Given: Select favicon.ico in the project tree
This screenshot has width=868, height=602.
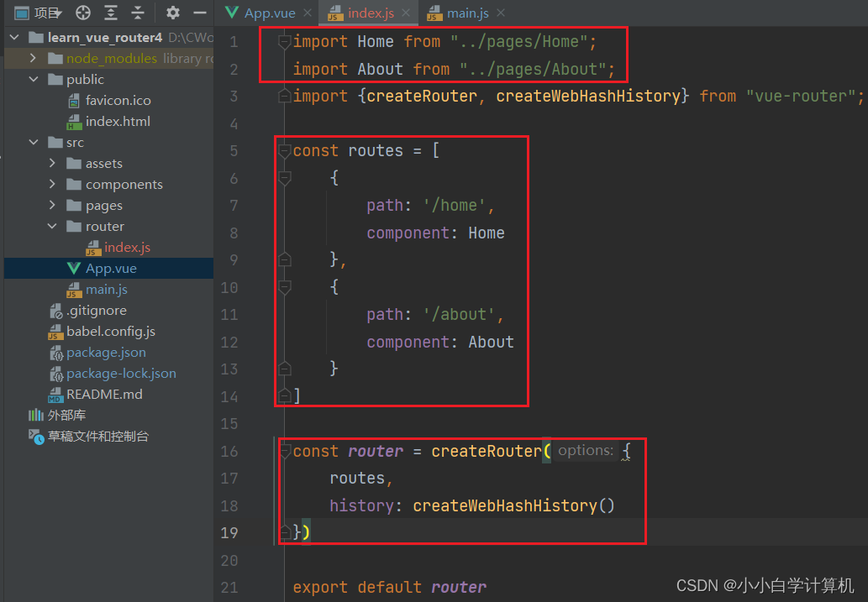Looking at the screenshot, I should [118, 100].
